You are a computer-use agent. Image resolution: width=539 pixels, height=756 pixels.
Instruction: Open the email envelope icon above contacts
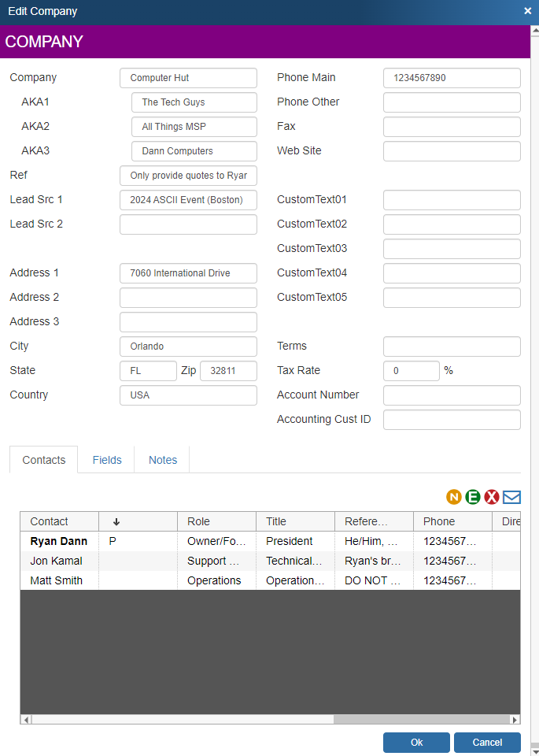point(511,498)
